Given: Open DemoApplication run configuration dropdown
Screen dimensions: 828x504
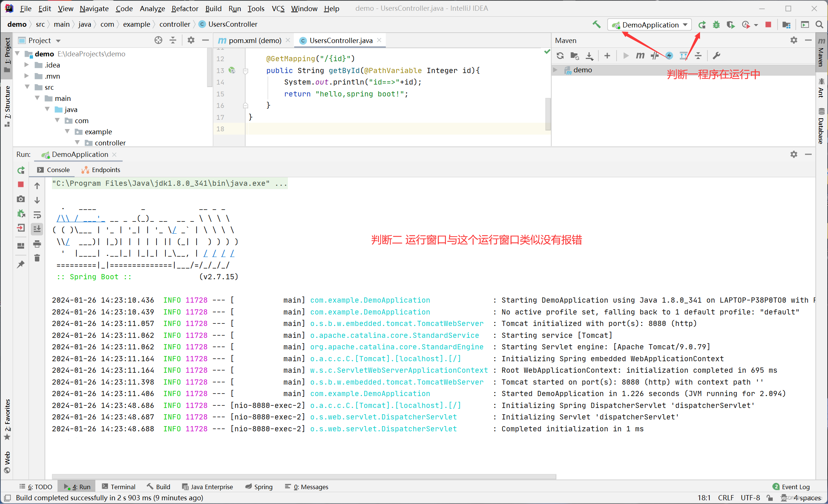Looking at the screenshot, I should 650,24.
